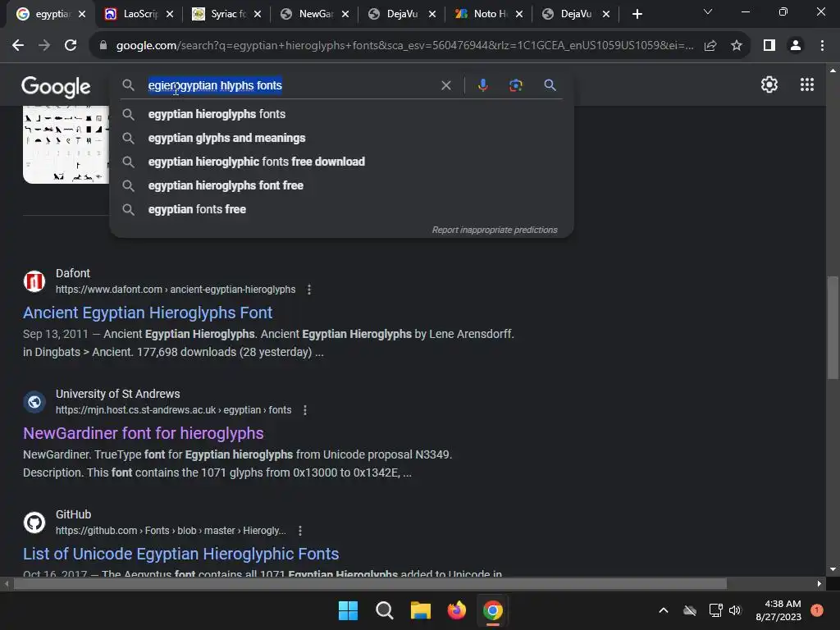The width and height of the screenshot is (840, 630).
Task: Click the mjn.host.cs.st-andrews.ac.uk breadcrumb
Action: tap(174, 410)
